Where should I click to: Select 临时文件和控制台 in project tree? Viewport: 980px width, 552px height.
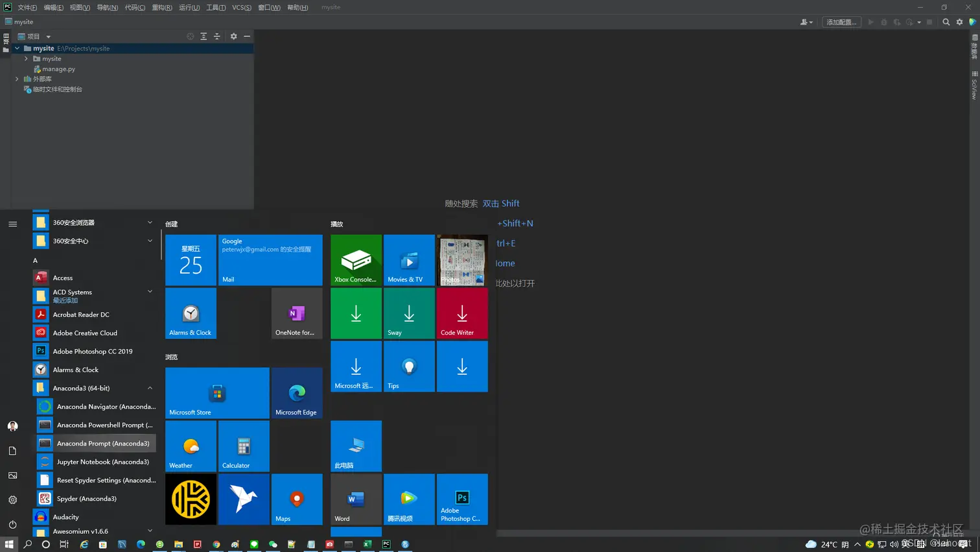coord(53,89)
